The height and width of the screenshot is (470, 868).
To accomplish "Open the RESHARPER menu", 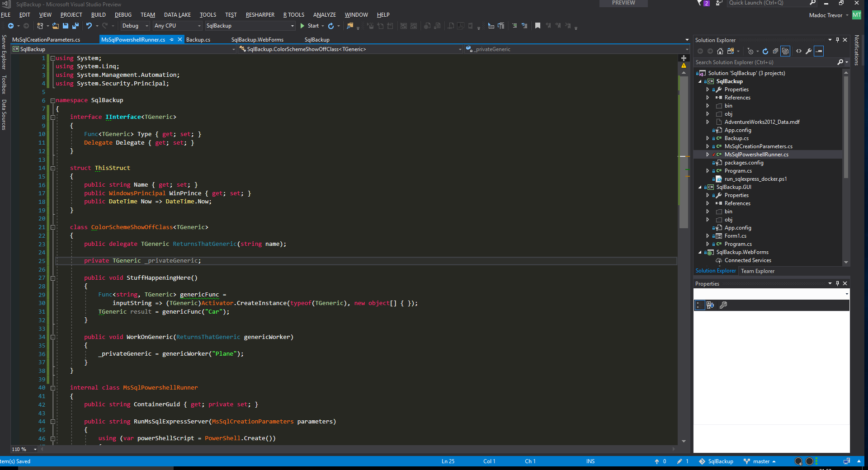I will pyautogui.click(x=260, y=15).
